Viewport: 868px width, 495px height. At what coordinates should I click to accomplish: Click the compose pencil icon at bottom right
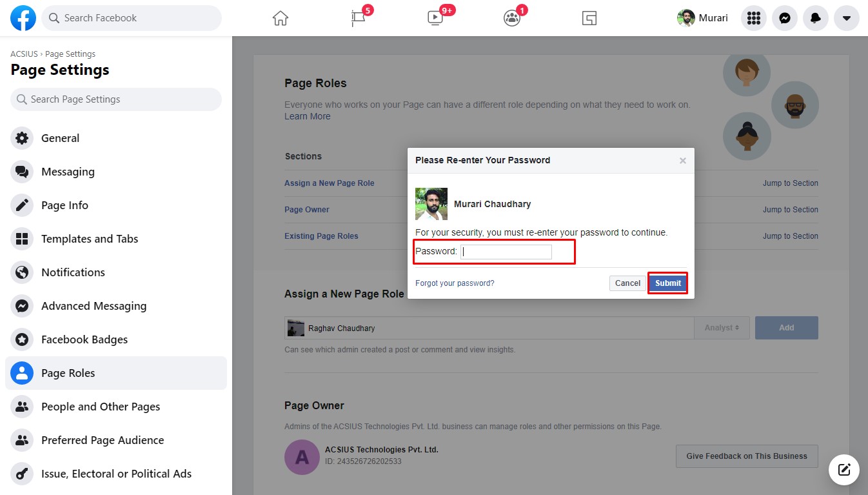843,470
